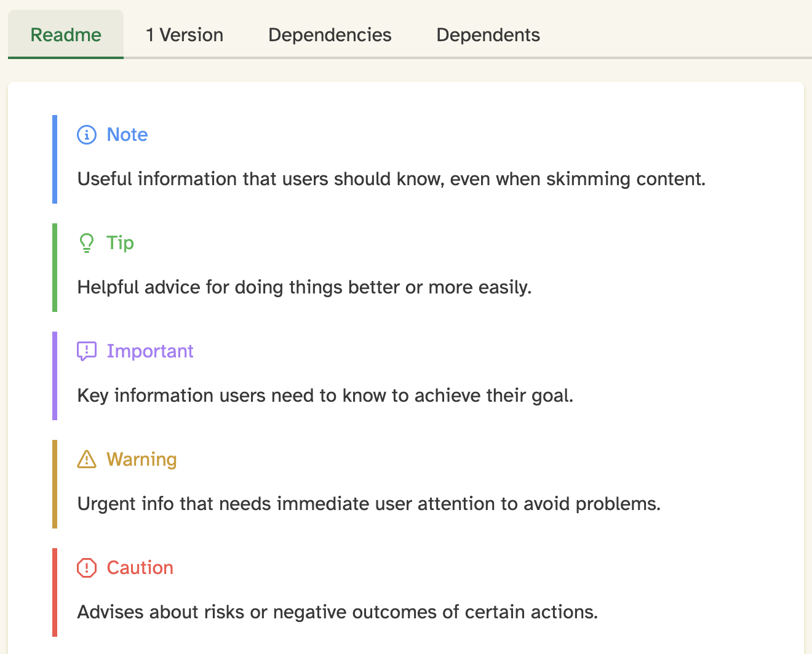
Task: Click the red octagon Caution icon
Action: click(87, 568)
